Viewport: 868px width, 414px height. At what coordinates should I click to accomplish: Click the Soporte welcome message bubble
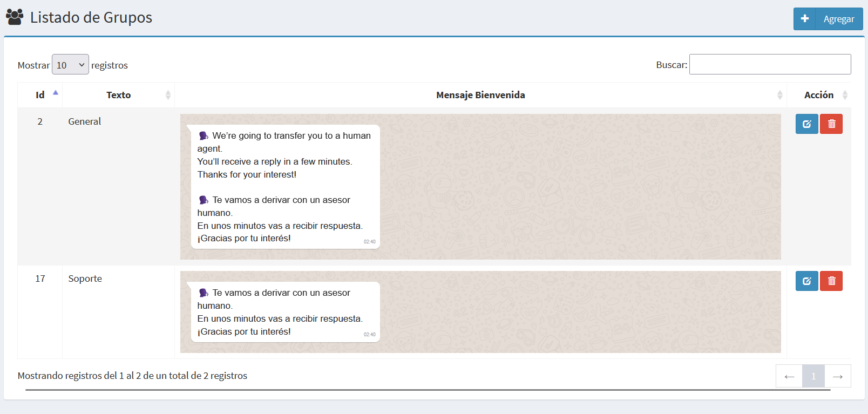point(285,312)
